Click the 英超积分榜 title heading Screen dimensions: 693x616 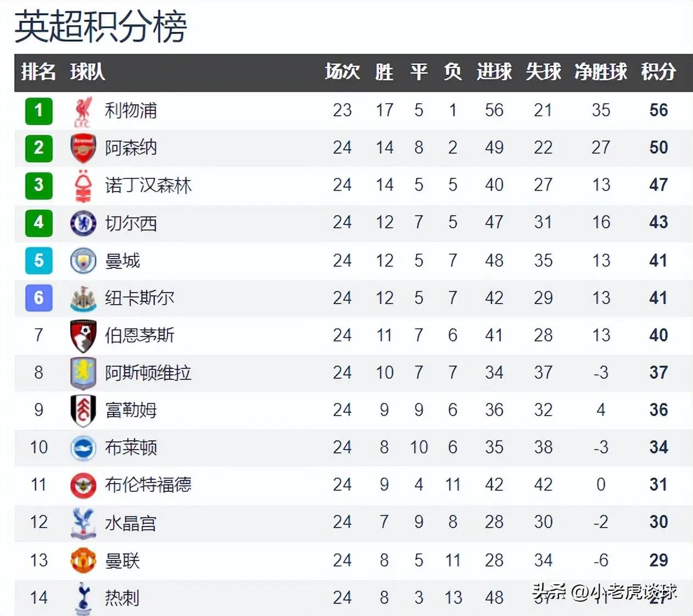(x=100, y=26)
